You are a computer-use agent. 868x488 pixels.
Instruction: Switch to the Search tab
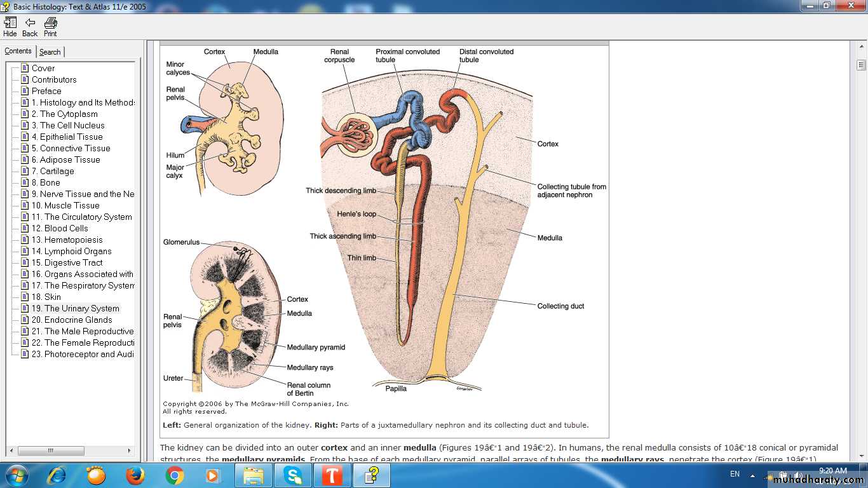[x=50, y=52]
